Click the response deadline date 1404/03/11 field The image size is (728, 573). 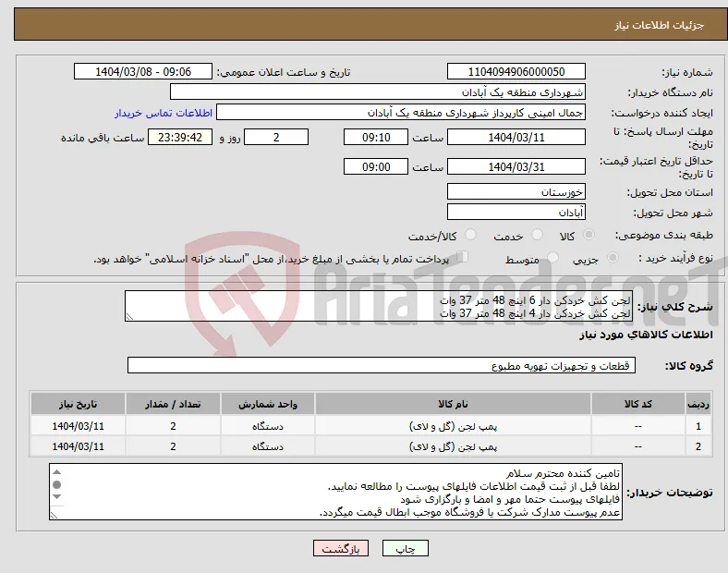516,137
